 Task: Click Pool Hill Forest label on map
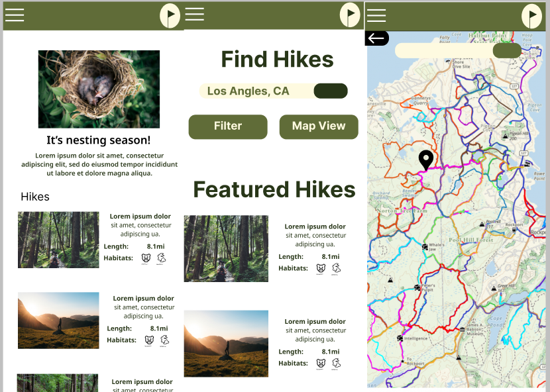click(x=471, y=240)
